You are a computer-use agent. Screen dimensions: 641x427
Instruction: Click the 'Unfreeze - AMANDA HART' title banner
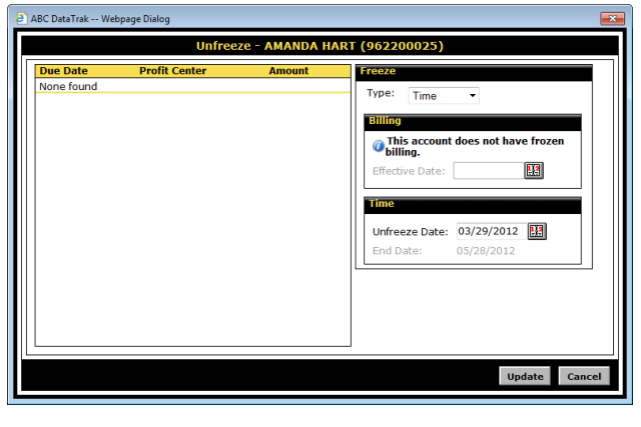pos(319,46)
